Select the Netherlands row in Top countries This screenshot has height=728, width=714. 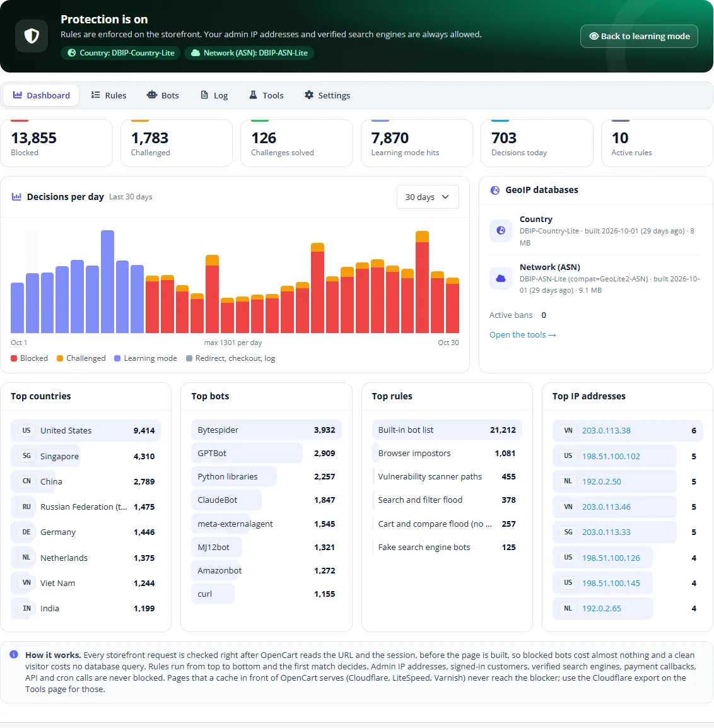[86, 558]
